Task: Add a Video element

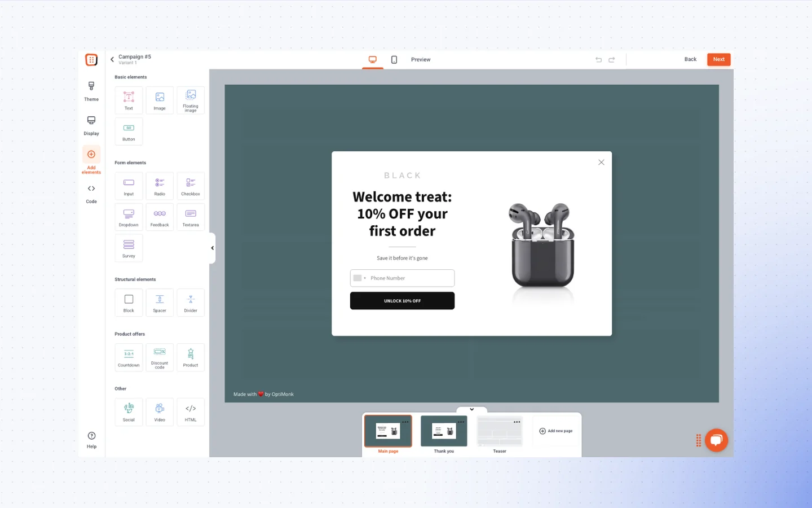Action: coord(160,413)
